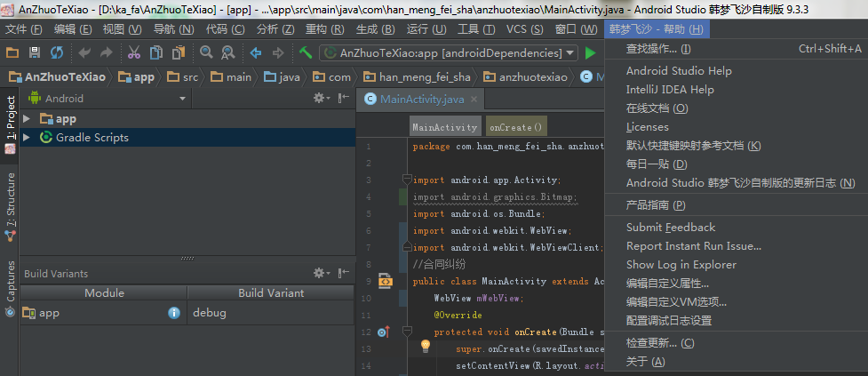Open the 运行 (U) menu
Image resolution: width=868 pixels, height=376 pixels.
pos(426,29)
